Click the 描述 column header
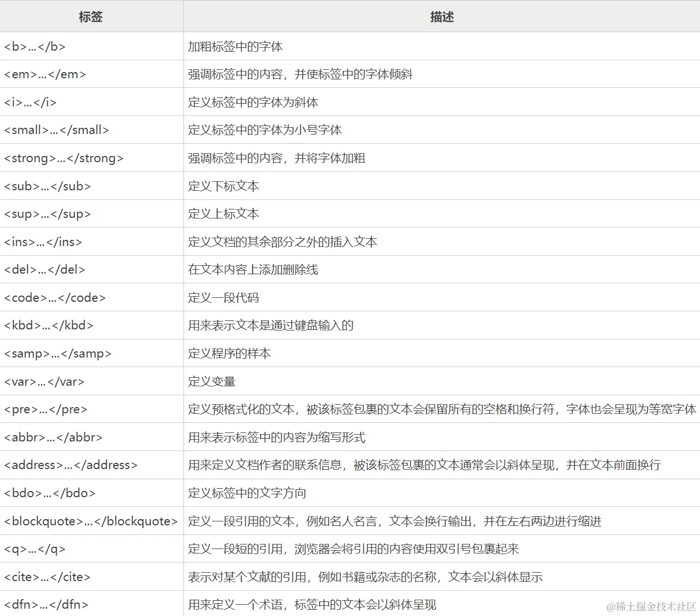 (442, 16)
